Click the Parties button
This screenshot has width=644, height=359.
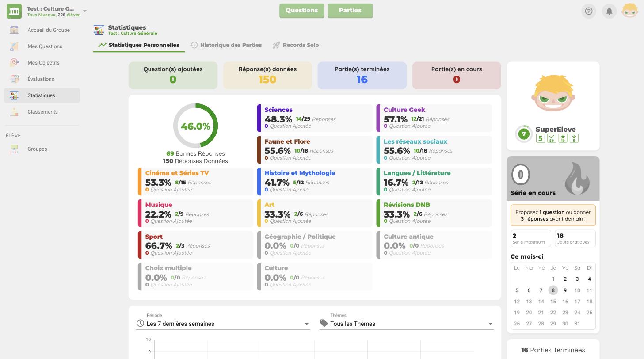tap(350, 11)
